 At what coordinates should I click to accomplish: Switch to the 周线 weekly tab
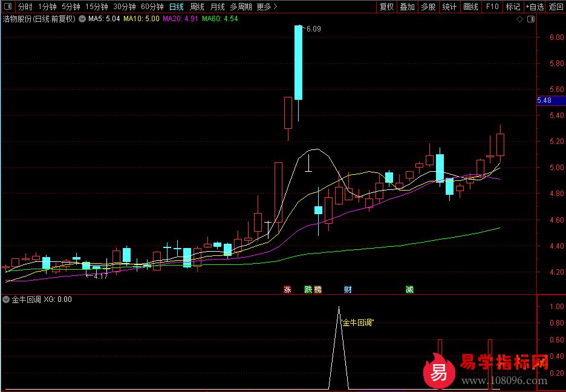[x=197, y=7]
